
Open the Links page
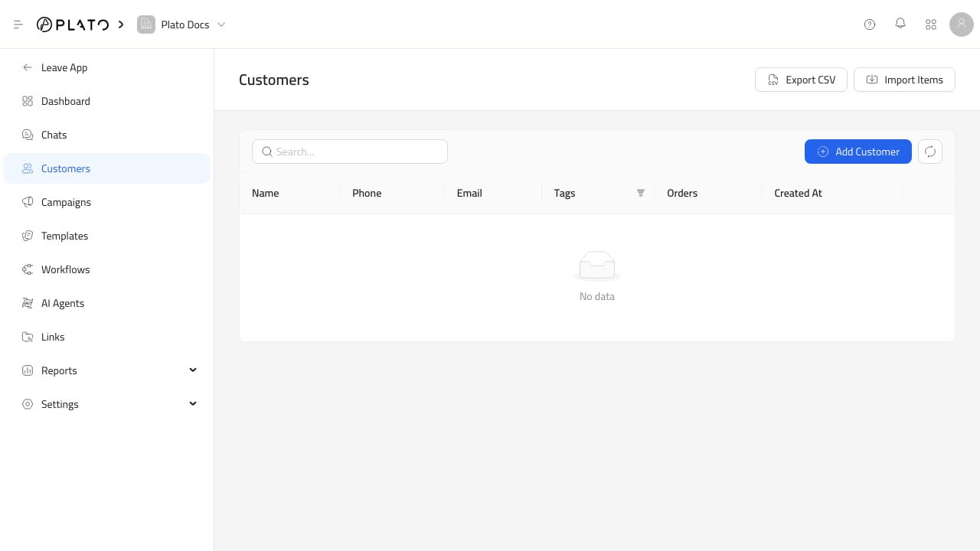(107, 337)
